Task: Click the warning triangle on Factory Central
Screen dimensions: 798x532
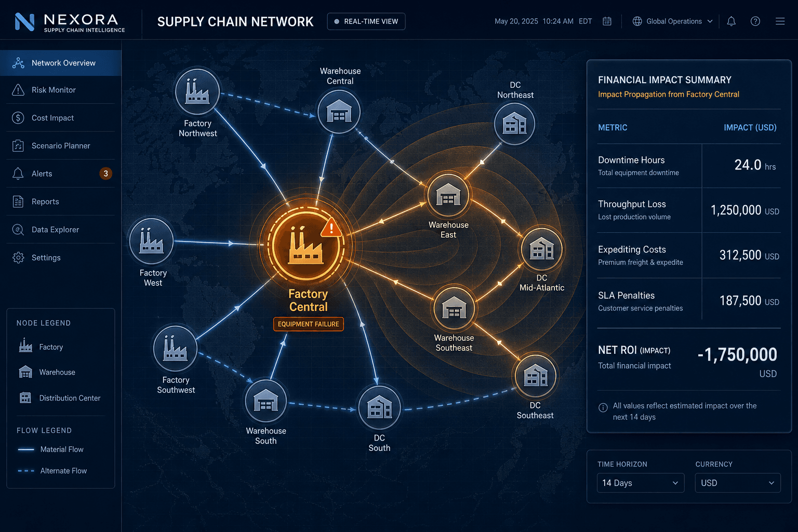Action: [x=331, y=227]
